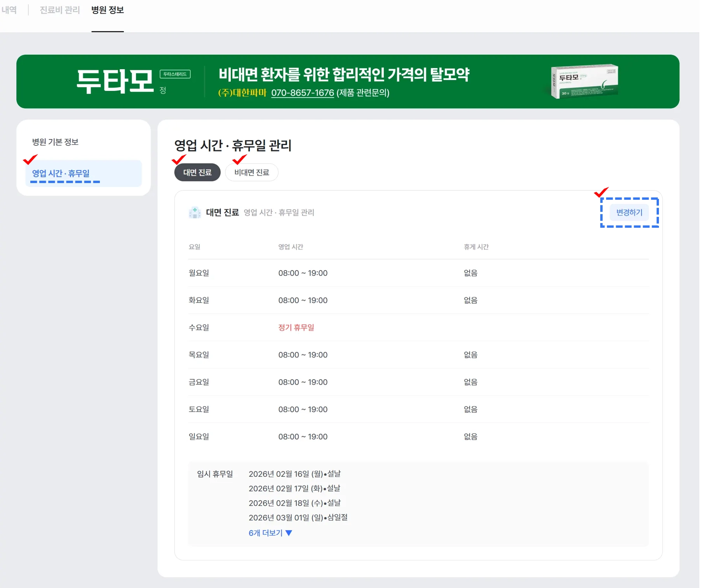Screen dimensions: 704x588
Task: Open the 진료비 관리 tab
Action: click(x=59, y=10)
